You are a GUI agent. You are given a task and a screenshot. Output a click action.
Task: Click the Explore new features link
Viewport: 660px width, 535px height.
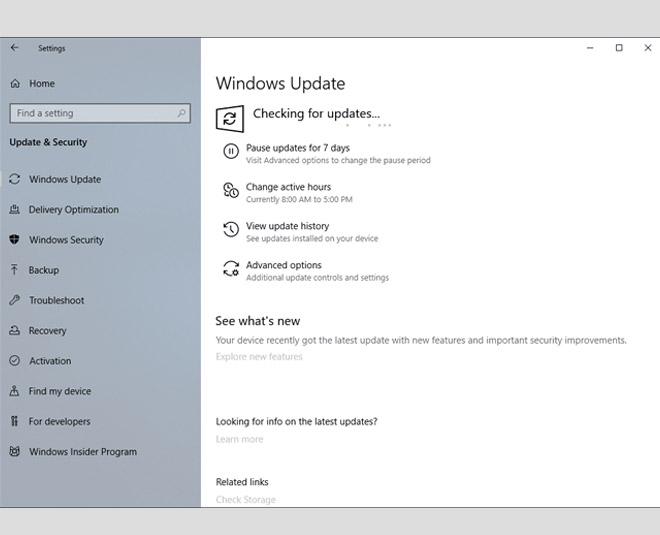(259, 357)
